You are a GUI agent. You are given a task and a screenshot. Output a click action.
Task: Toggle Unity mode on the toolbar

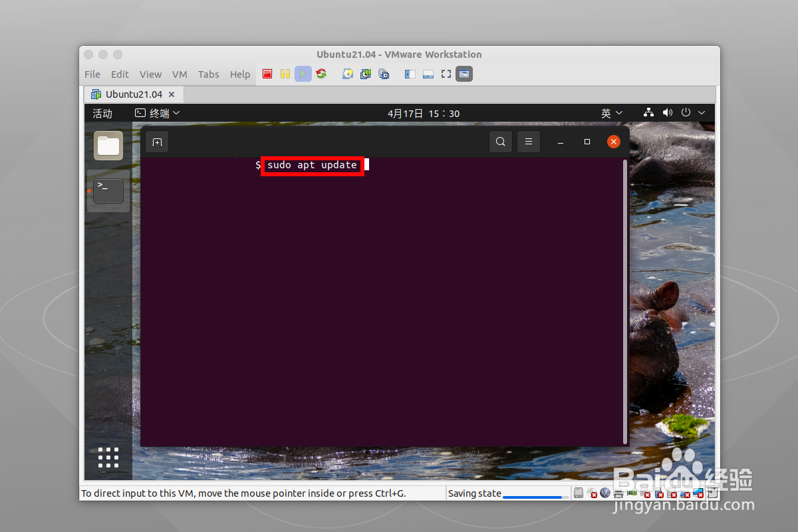[x=464, y=74]
